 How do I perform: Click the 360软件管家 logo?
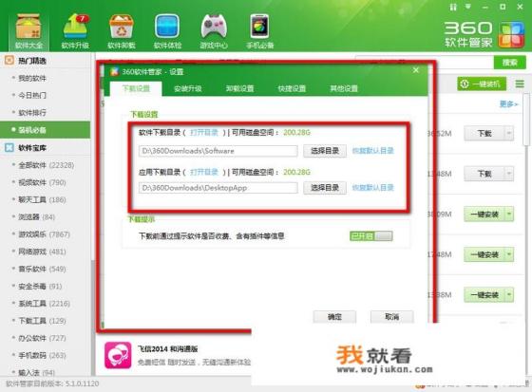pyautogui.click(x=484, y=34)
